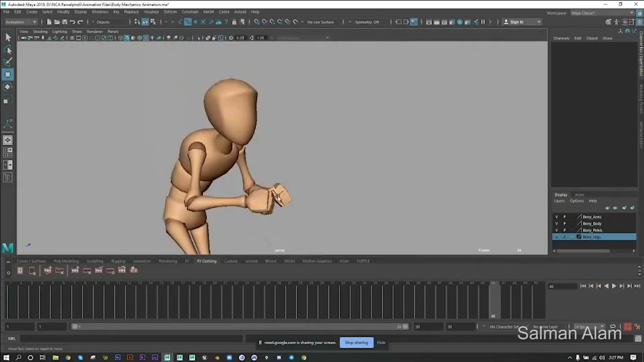The image size is (644, 362).
Task: Click Stop sharing button
Action: tap(356, 342)
